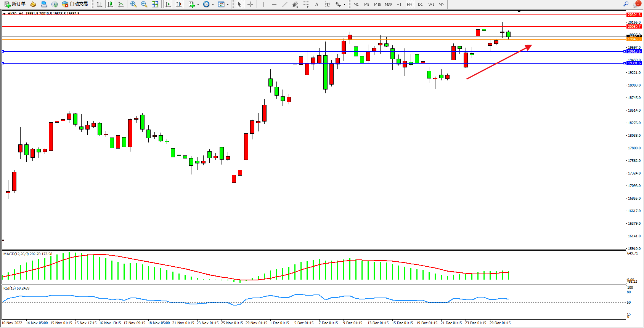This screenshot has width=644, height=328.
Task: Click the red arrow drawn on chart
Action: (499, 62)
